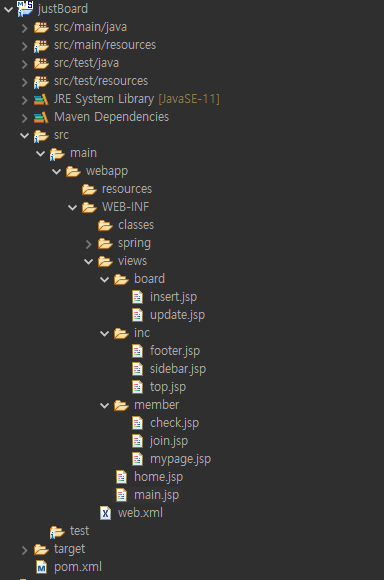Viewport: 384px width, 580px height.
Task: Collapse the inc folder
Action: 105,334
